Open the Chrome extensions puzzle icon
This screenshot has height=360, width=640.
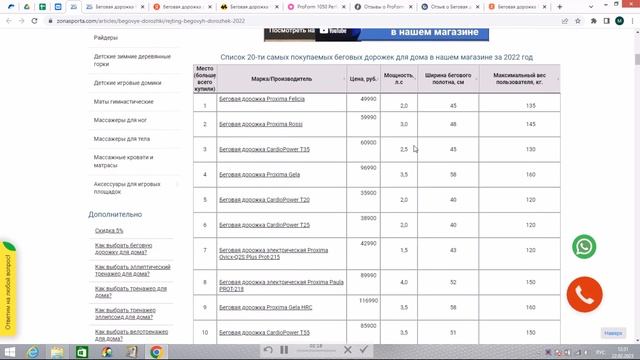point(593,21)
